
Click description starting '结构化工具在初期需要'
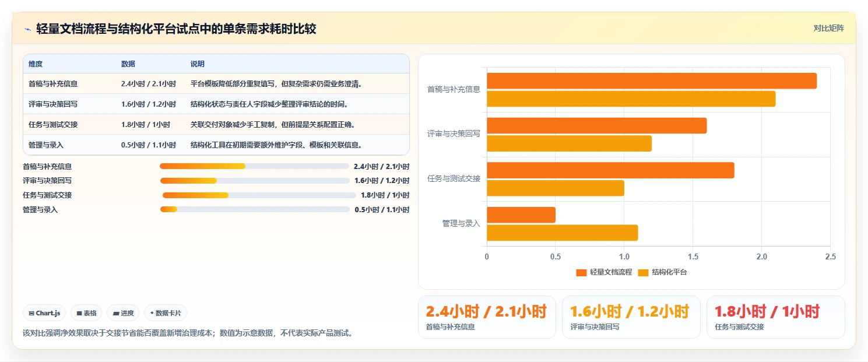(276, 145)
